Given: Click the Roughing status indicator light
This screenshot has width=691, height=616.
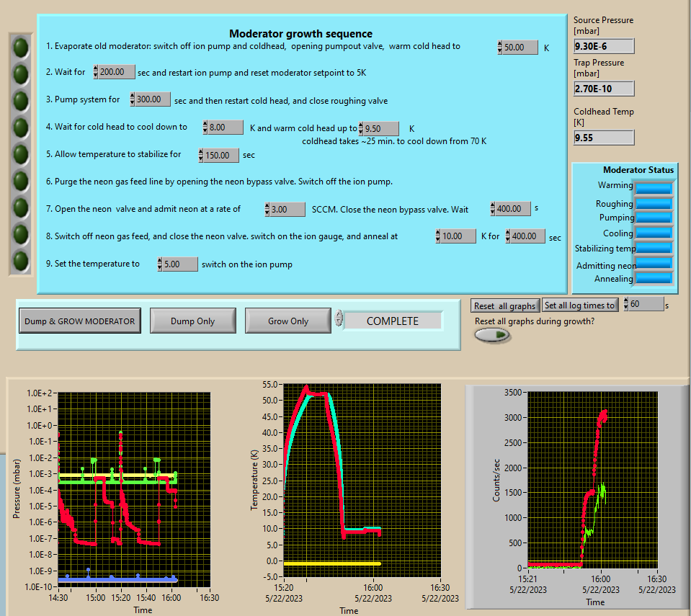Looking at the screenshot, I should [654, 204].
